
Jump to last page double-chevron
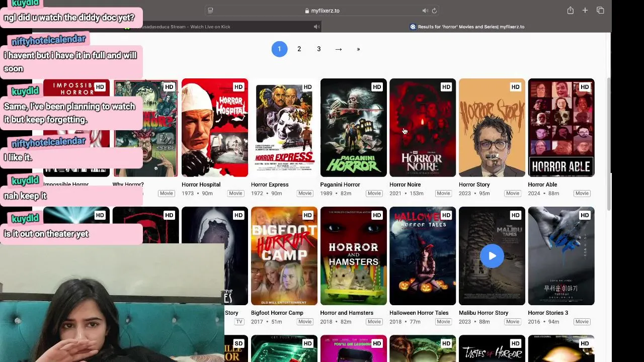click(358, 49)
